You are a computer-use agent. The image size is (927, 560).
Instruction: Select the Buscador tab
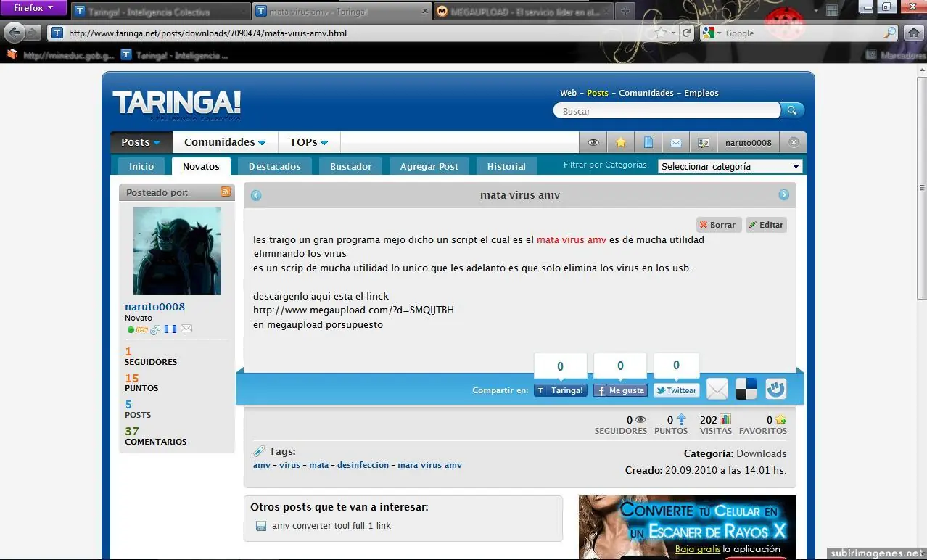click(351, 166)
